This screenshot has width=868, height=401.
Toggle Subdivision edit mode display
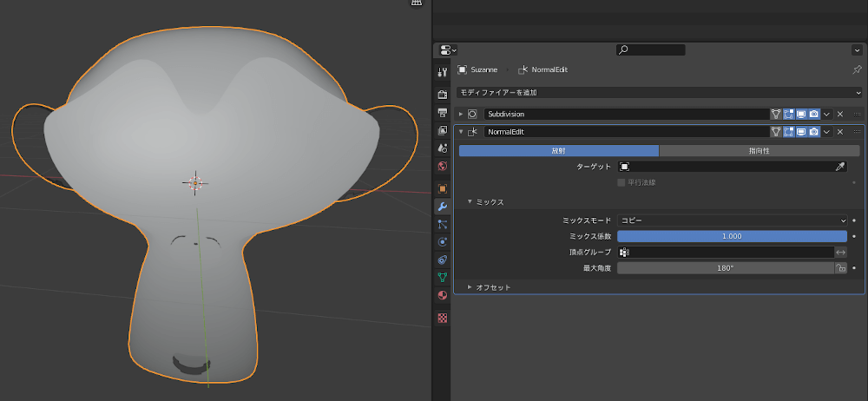click(788, 114)
